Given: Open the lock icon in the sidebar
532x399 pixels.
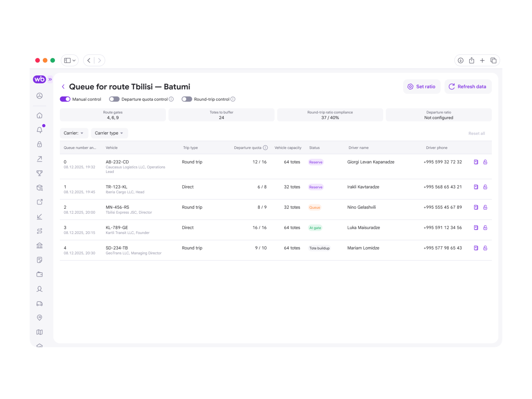Looking at the screenshot, I should point(39,145).
